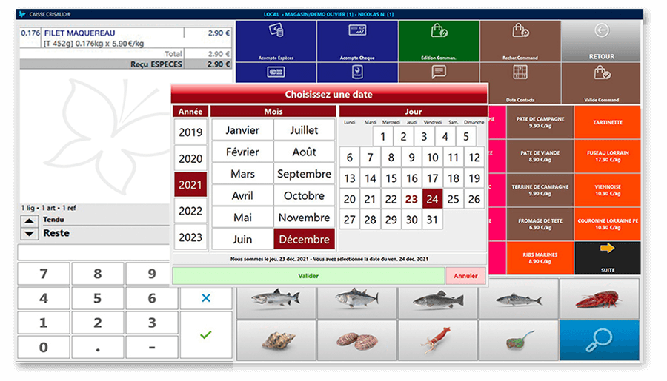Choose month Septembre
The width and height of the screenshot is (667, 381).
(x=304, y=174)
